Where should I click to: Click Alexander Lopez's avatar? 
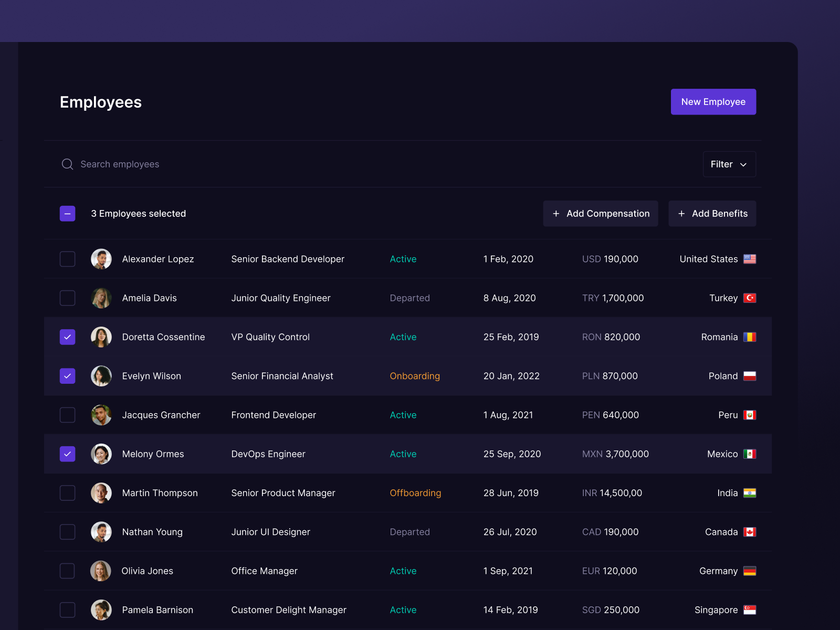(101, 259)
